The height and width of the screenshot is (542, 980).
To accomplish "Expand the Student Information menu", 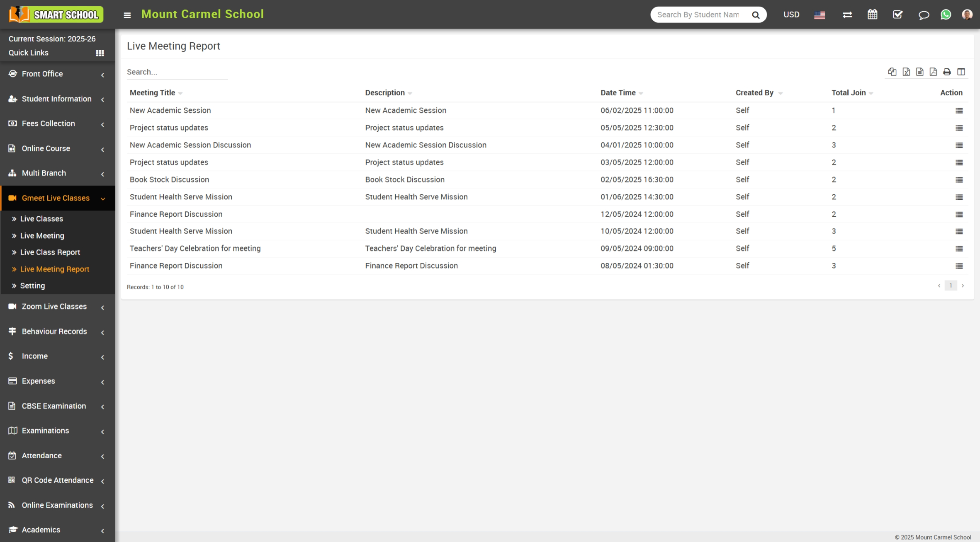I will coord(58,99).
